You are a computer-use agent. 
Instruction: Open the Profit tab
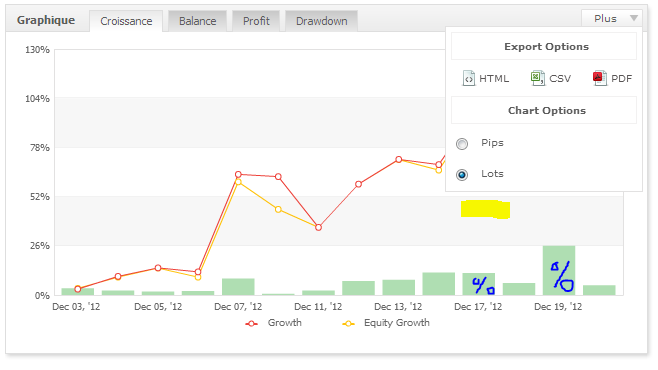pos(256,21)
